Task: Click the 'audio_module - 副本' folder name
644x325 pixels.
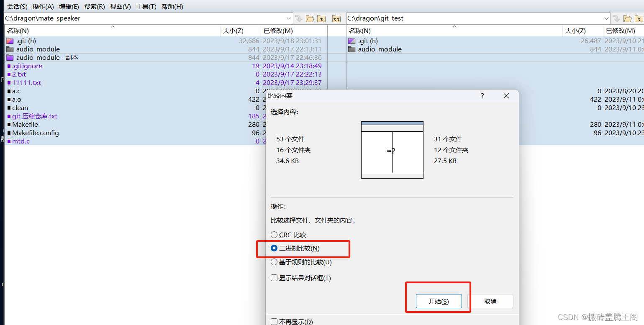Action: 47,57
